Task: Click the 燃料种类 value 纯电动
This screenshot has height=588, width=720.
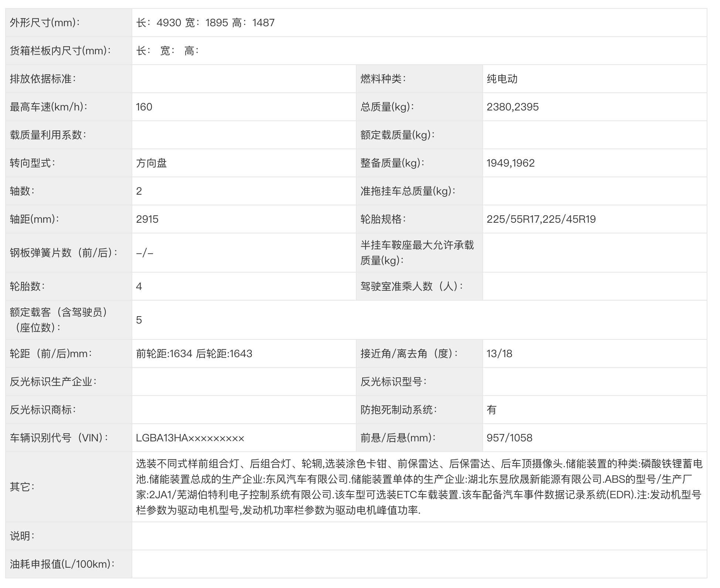Action: pos(502,79)
